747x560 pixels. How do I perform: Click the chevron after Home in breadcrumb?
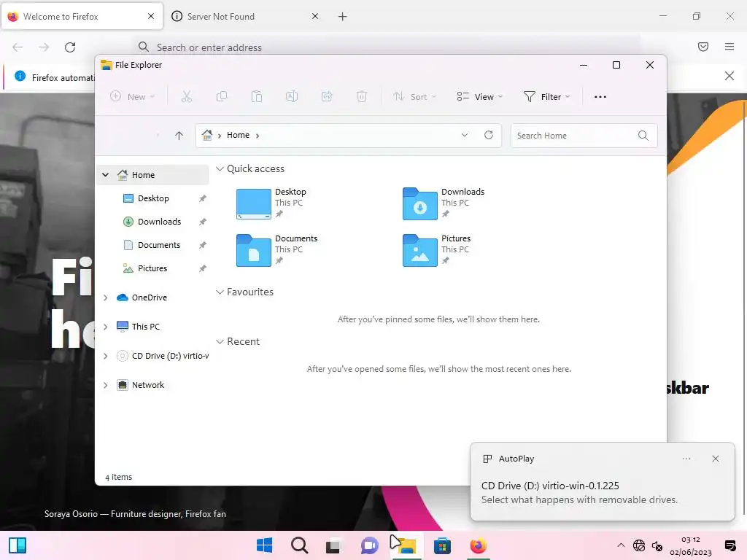(258, 136)
